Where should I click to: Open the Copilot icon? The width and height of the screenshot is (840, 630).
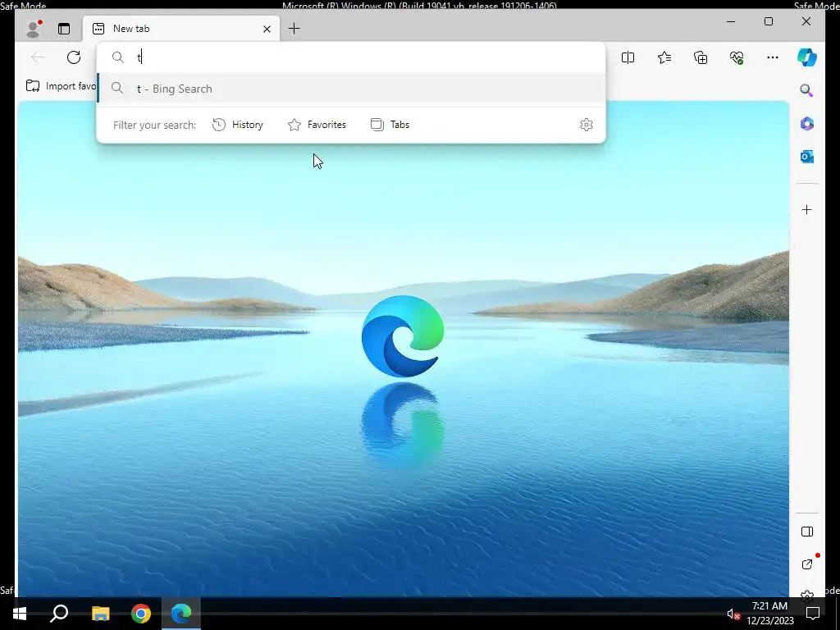pos(807,57)
